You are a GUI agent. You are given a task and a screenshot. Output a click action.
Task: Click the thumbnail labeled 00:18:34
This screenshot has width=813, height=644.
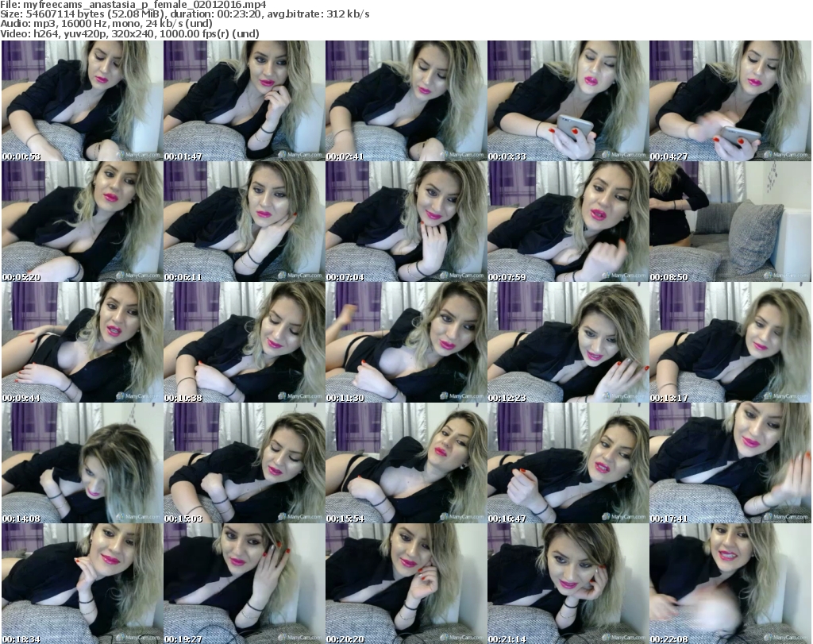(x=82, y=584)
